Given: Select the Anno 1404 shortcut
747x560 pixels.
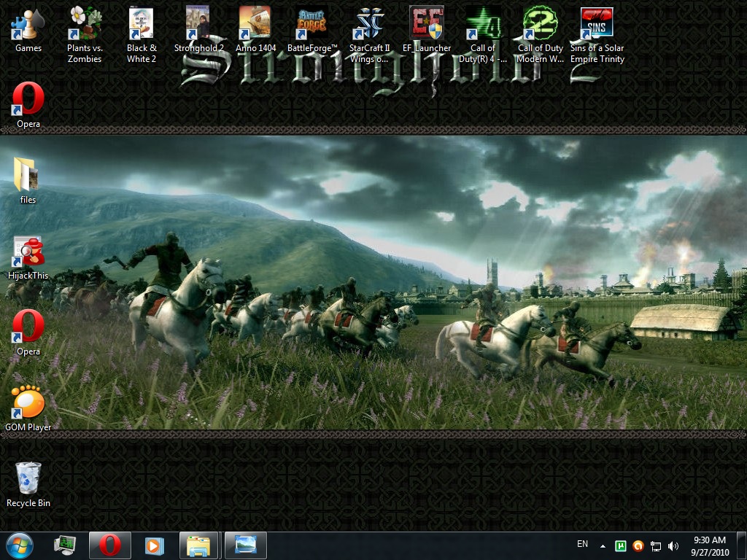Looking at the screenshot, I should click(255, 29).
